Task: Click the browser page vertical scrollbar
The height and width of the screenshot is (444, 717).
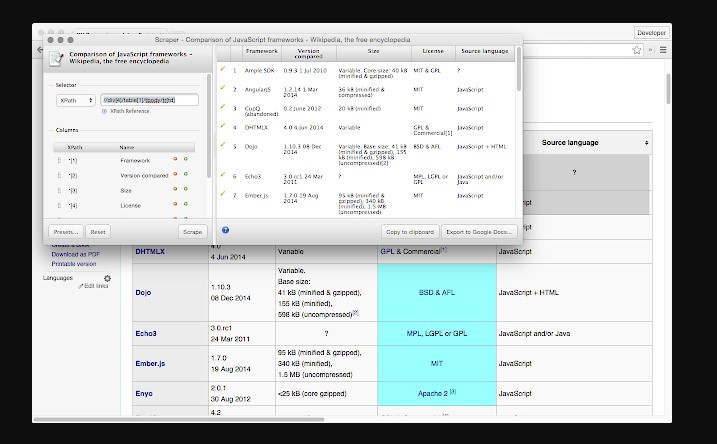Action: point(668,88)
